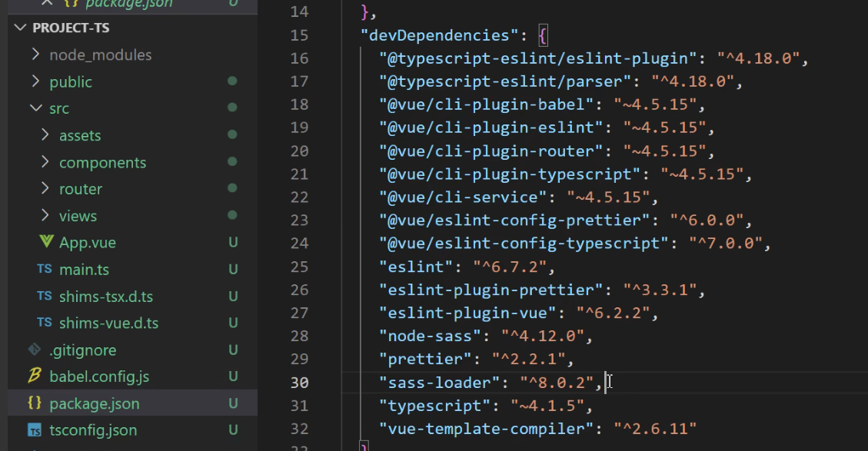Screen dimensions: 868x451
Task: Click the git icon beside .gitignore
Action: [35, 349]
